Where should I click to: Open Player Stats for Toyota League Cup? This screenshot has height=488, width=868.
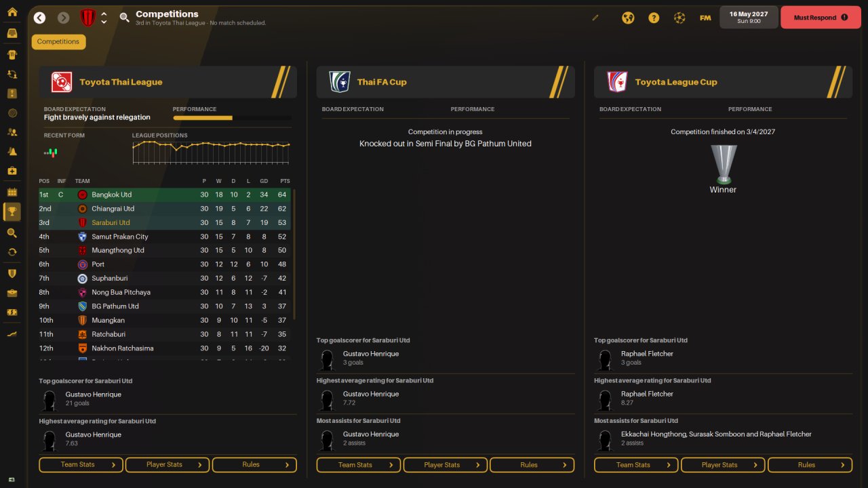tap(723, 465)
